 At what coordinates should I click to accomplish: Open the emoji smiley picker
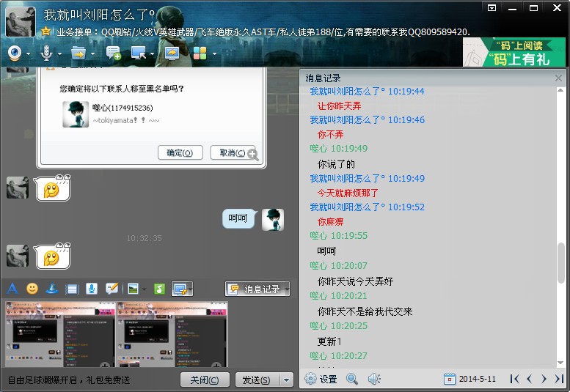[32, 289]
